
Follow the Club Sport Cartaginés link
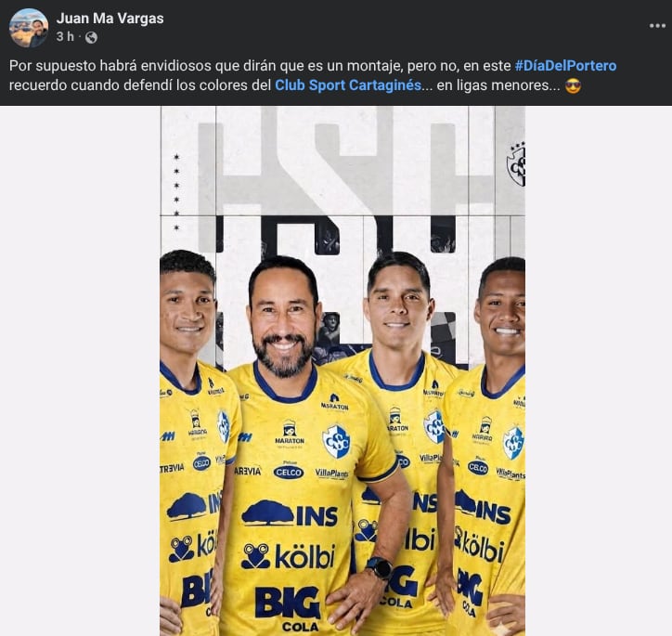tap(348, 85)
